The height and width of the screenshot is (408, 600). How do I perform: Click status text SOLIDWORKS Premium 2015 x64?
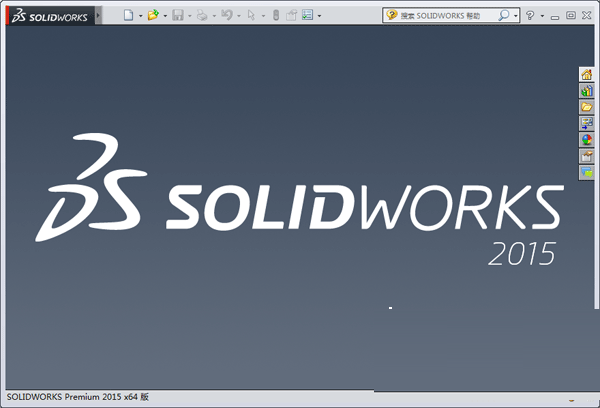click(x=77, y=397)
